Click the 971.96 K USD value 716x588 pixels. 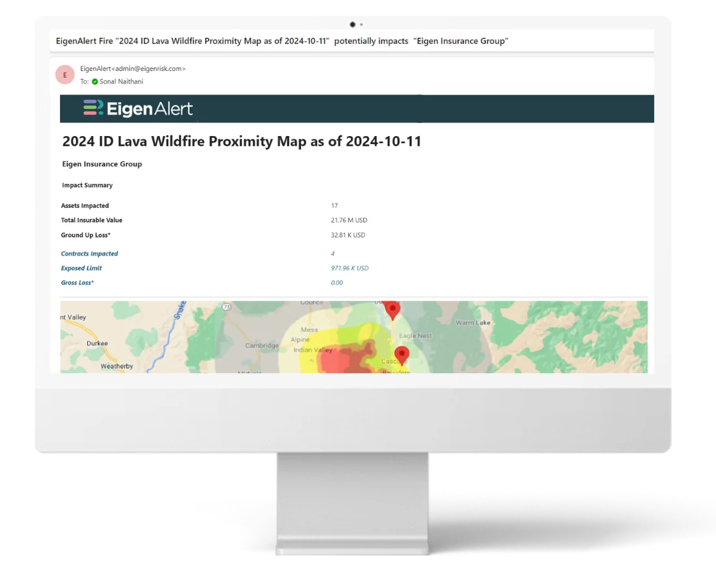pyautogui.click(x=350, y=268)
